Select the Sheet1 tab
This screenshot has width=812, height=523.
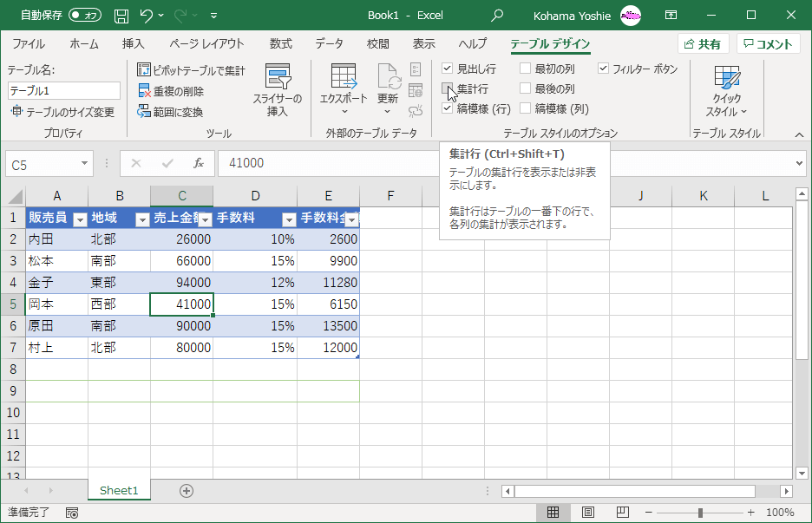click(x=119, y=490)
